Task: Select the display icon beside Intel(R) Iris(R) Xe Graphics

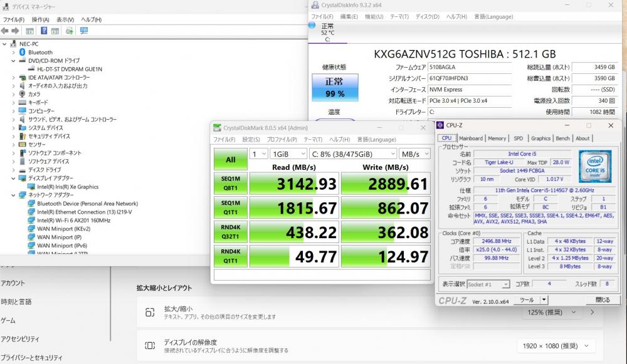Action: click(31, 187)
